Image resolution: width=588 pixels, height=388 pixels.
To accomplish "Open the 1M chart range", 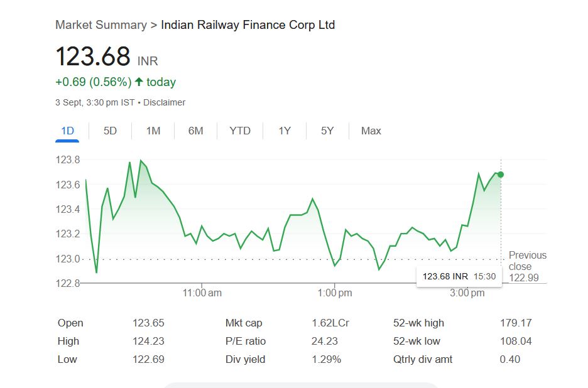I will (153, 131).
